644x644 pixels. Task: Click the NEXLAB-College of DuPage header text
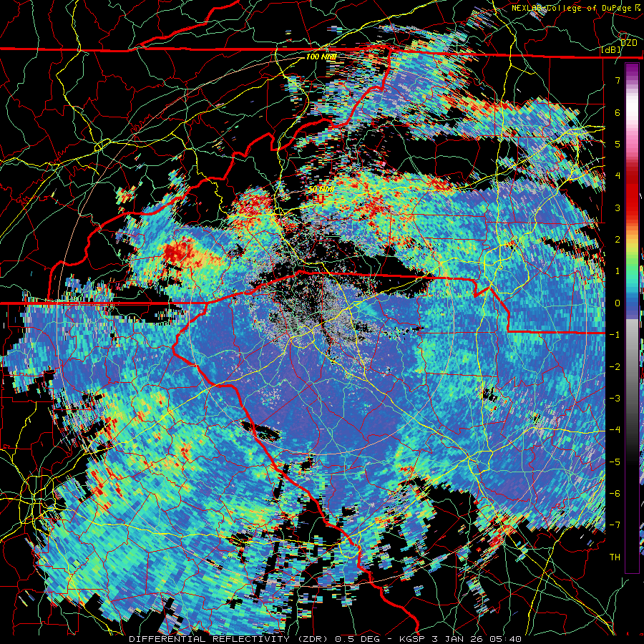(x=577, y=8)
